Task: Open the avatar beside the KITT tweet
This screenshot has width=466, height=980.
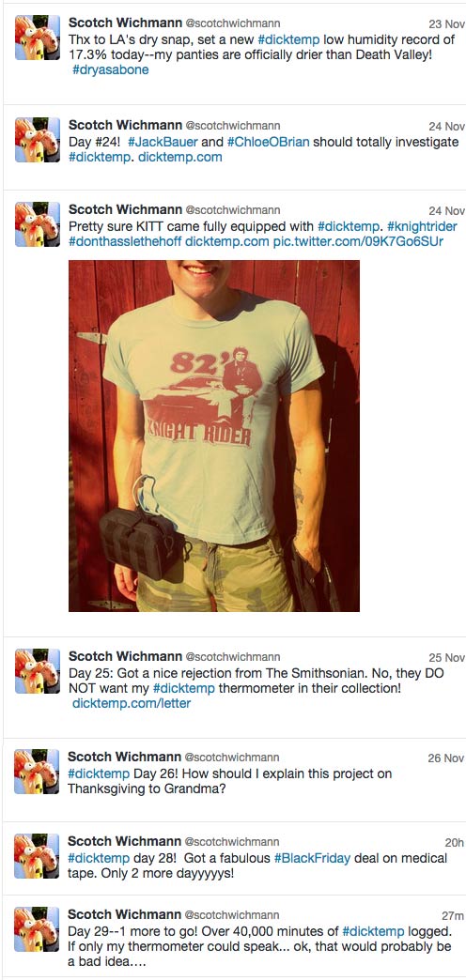Action: pyautogui.click(x=38, y=224)
